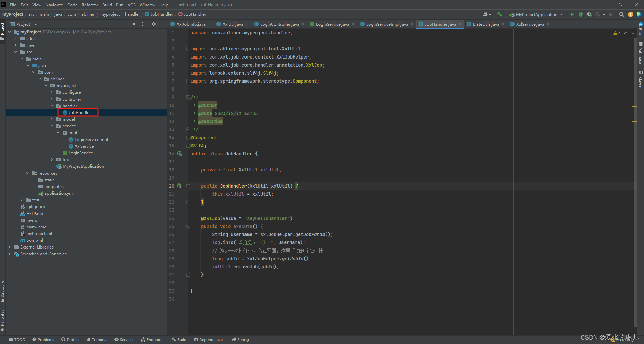Click the warnings indicator showing 4
Screen dimensions: 644x344
(x=617, y=33)
